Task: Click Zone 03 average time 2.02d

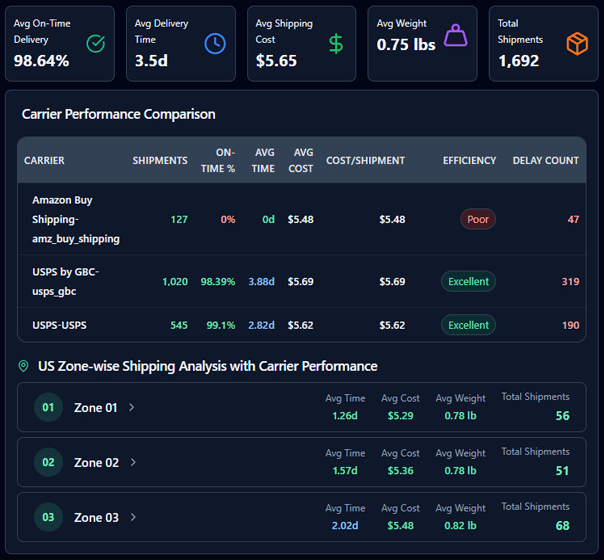Action: pos(345,526)
